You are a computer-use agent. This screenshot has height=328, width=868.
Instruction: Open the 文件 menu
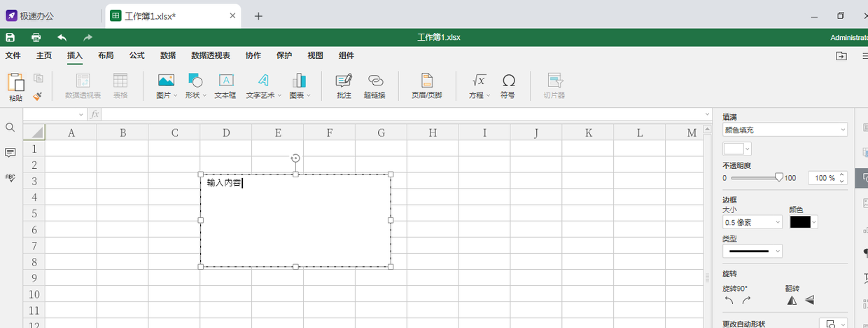[13, 55]
